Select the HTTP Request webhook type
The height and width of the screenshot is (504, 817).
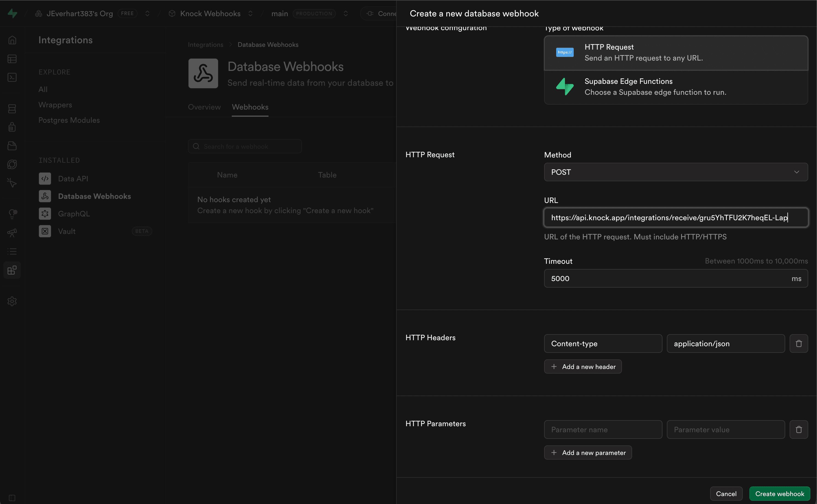676,52
